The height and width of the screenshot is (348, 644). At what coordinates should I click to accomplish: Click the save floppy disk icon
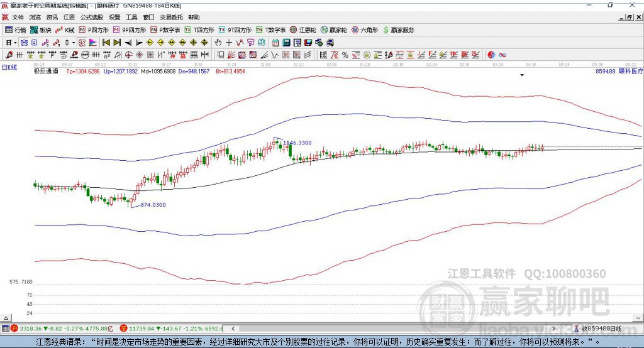click(x=308, y=43)
